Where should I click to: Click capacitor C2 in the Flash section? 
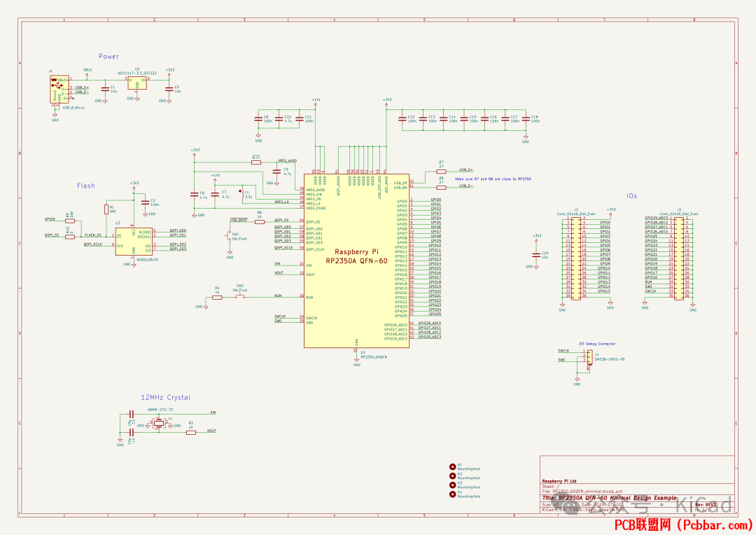click(145, 202)
